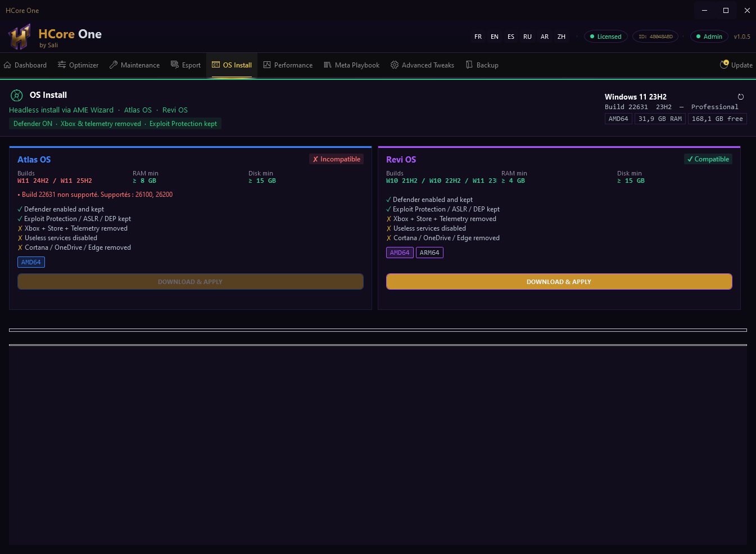This screenshot has width=756, height=554.
Task: Click the Maintenance wrench icon
Action: pos(114,65)
